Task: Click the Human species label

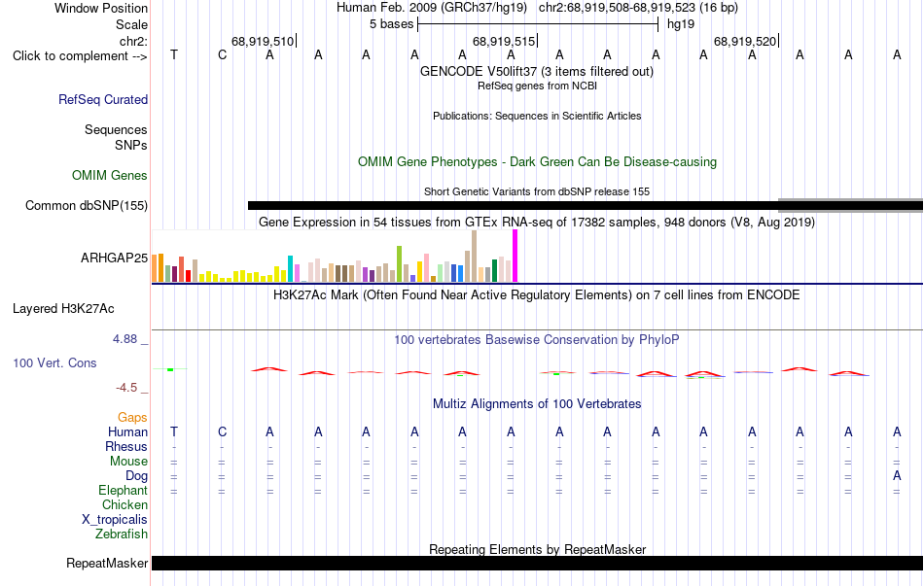Action: coord(127,432)
